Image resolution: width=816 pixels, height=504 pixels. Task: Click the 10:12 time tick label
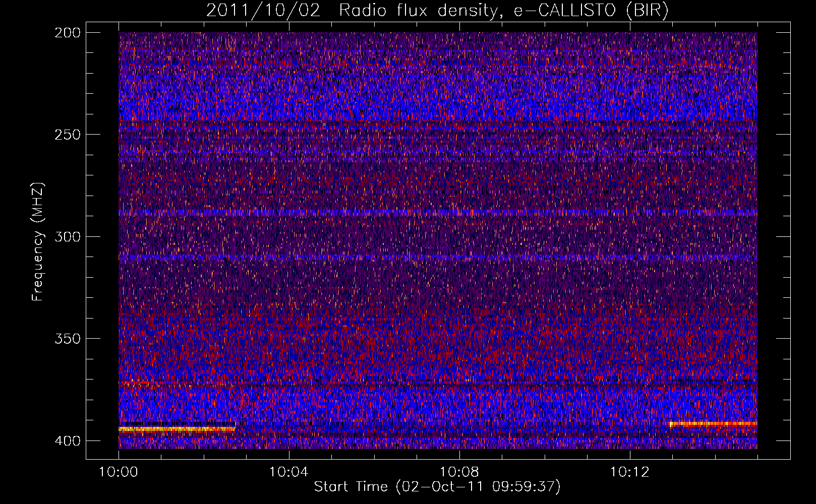pyautogui.click(x=629, y=472)
